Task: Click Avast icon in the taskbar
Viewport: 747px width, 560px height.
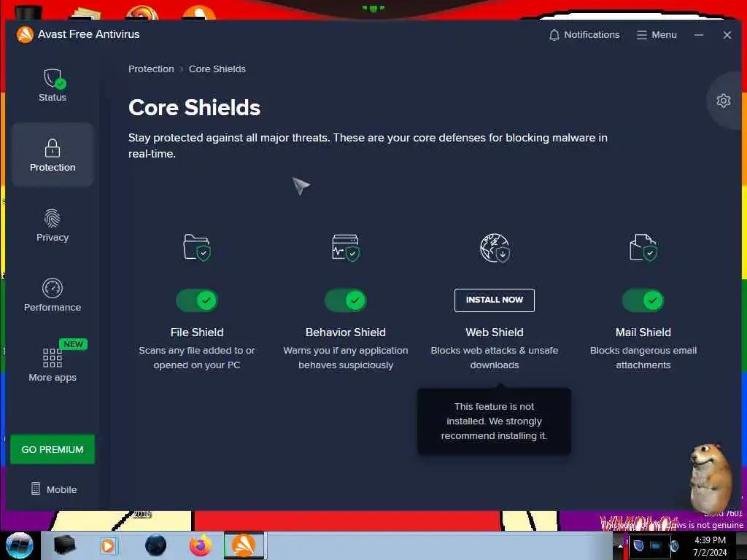Action: (x=244, y=545)
